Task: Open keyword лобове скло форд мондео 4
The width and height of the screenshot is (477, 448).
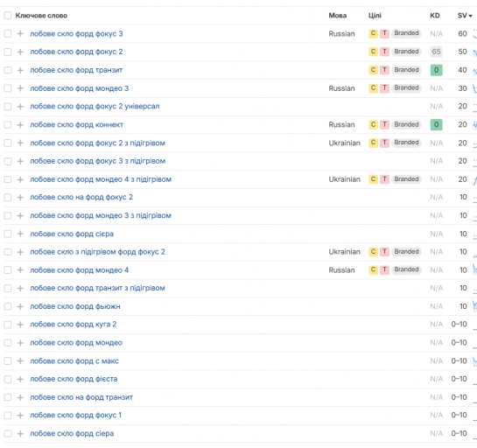Action: click(x=79, y=270)
